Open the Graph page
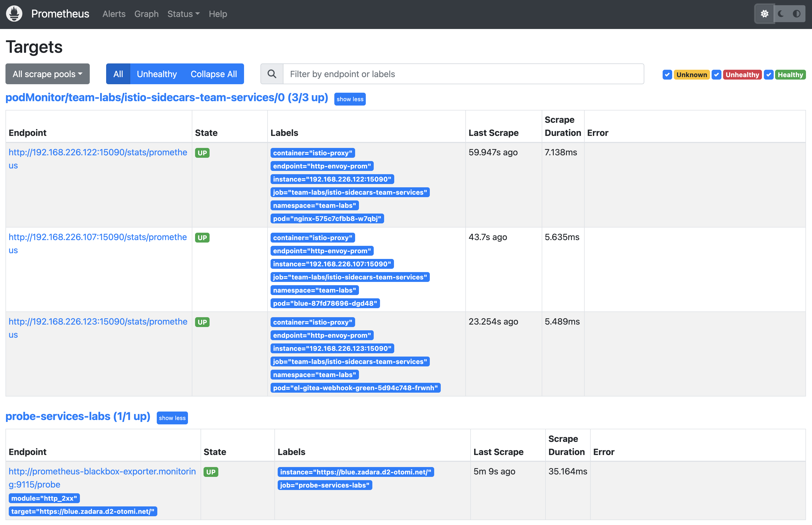812x525 pixels. tap(146, 14)
